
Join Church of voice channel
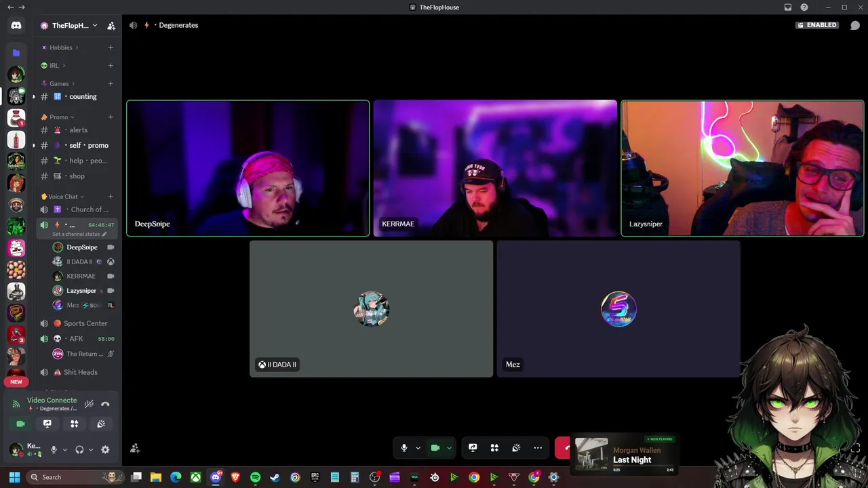(x=77, y=209)
